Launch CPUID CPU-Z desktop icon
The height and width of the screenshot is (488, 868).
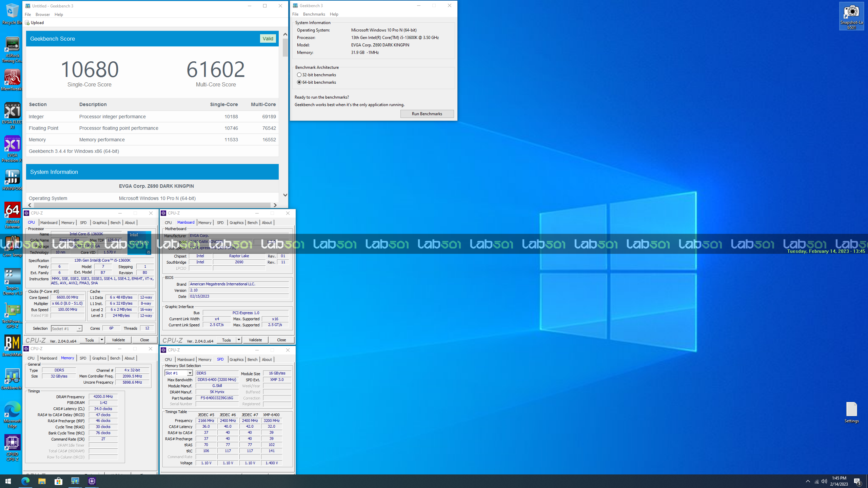click(x=12, y=448)
